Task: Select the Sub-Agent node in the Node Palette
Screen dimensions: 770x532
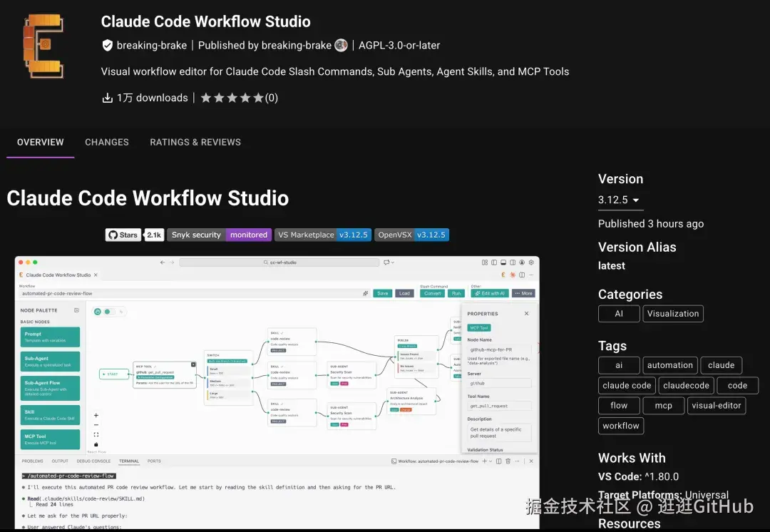Action: coord(50,362)
